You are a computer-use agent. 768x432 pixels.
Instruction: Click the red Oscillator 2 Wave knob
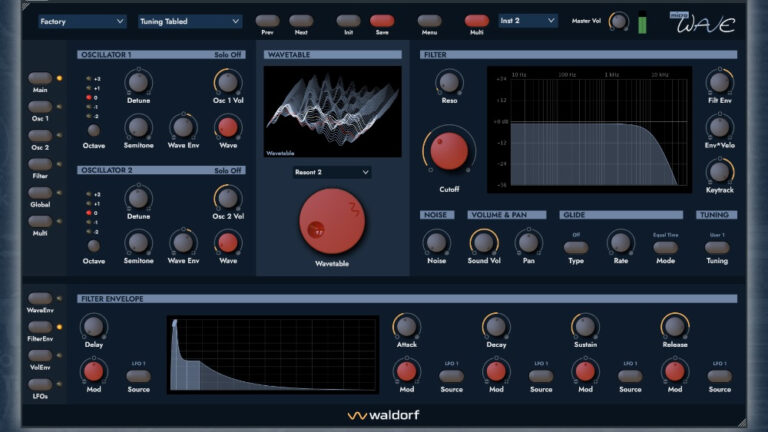pyautogui.click(x=228, y=243)
